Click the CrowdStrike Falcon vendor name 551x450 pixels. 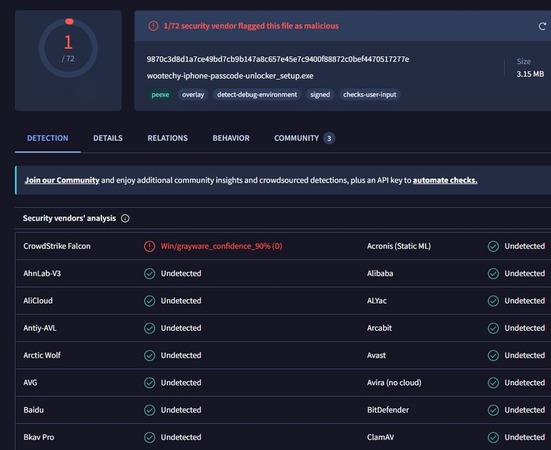click(57, 246)
